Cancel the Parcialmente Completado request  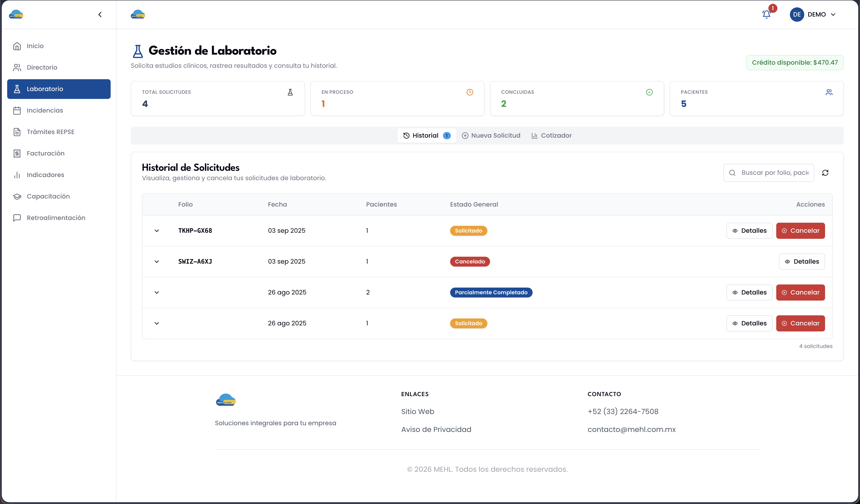tap(800, 293)
